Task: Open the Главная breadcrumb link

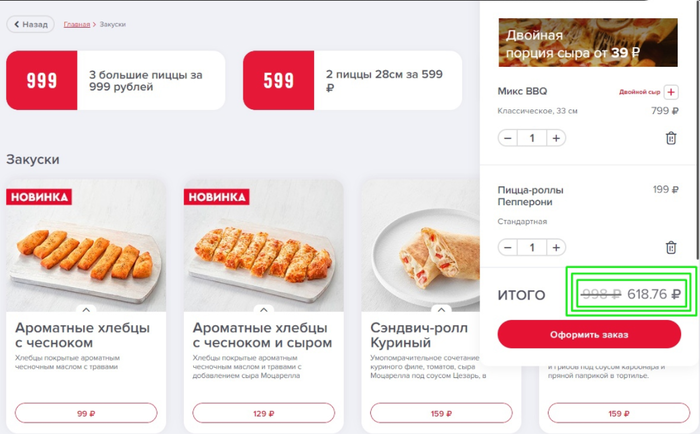Action: point(77,25)
